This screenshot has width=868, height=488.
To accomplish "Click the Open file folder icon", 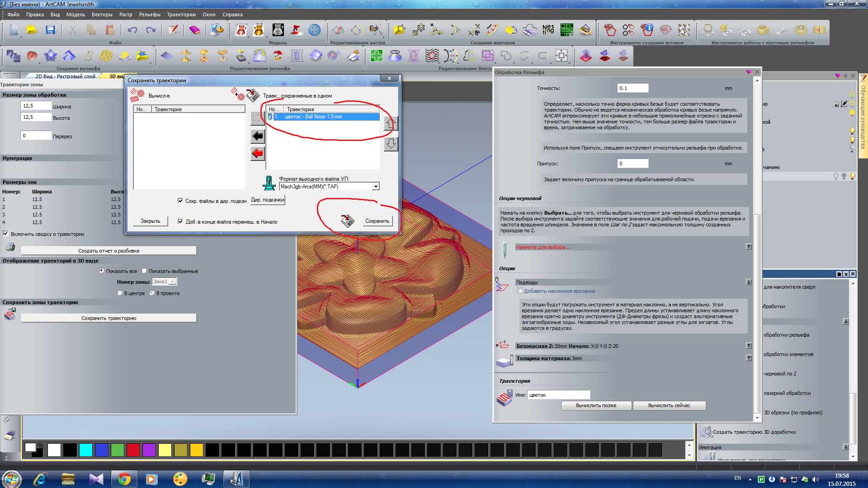I will (32, 30).
